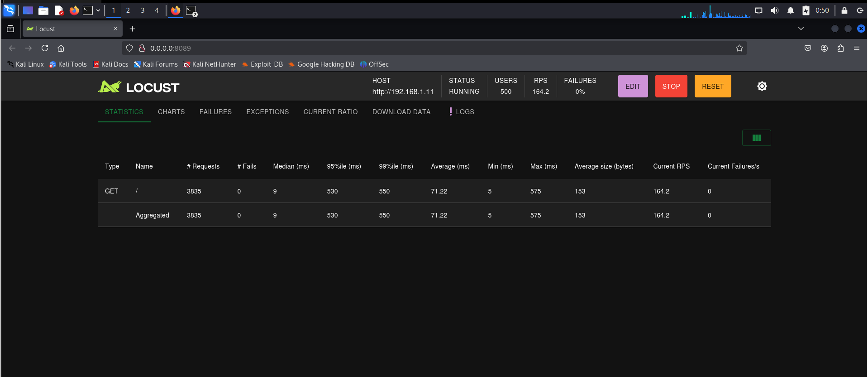Open the extensions panel
Image resolution: width=868 pixels, height=377 pixels.
840,48
